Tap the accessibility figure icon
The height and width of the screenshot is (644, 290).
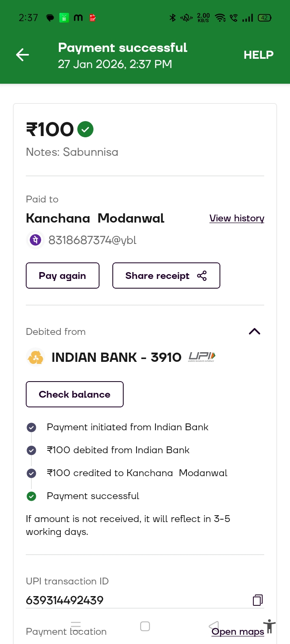[269, 627]
